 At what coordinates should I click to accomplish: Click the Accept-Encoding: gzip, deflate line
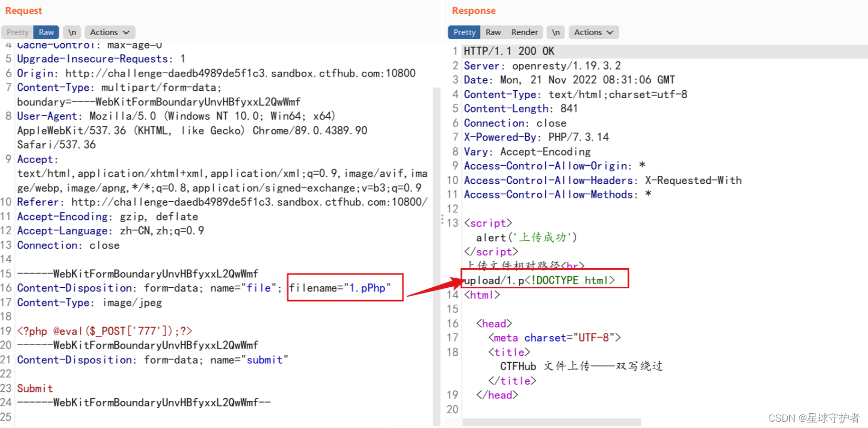click(x=107, y=217)
